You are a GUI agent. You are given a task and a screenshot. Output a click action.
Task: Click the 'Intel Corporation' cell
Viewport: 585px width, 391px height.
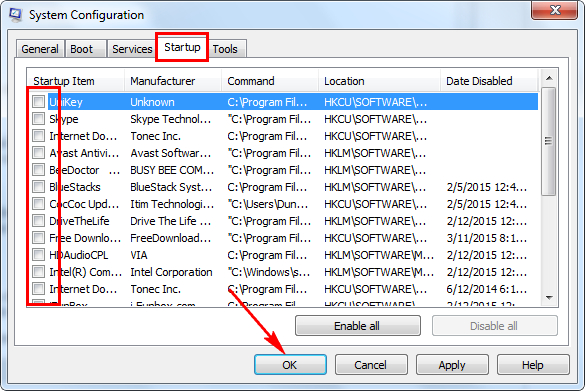click(x=171, y=272)
